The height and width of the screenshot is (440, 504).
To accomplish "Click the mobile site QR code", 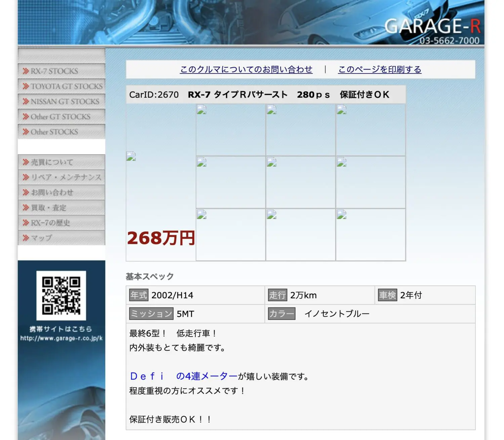I will pos(61,295).
